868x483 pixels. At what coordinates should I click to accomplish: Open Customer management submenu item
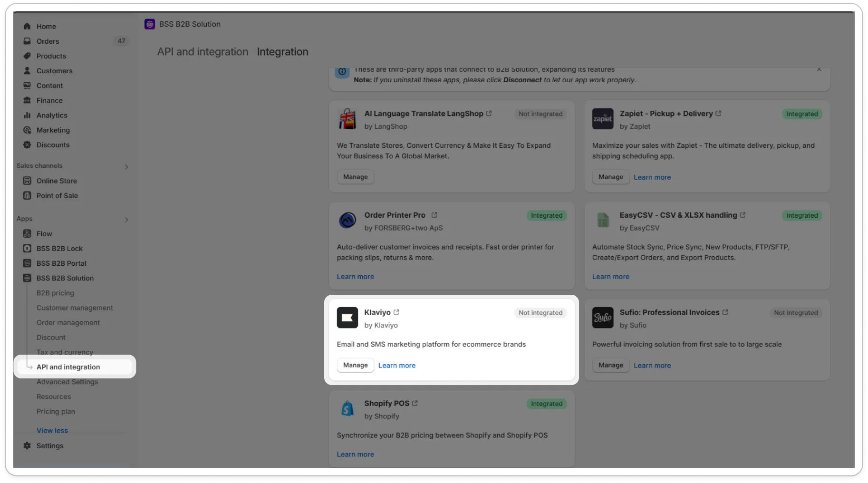[x=75, y=308]
